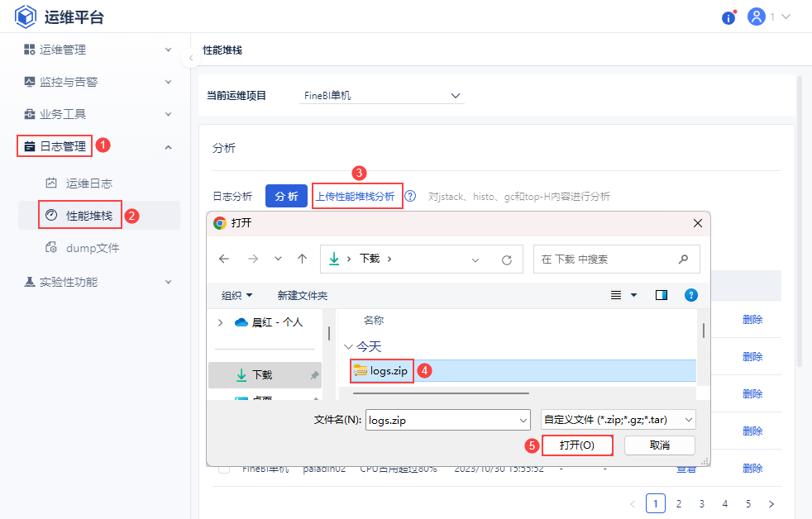Click the help question mark beside upload link
812x519 pixels.
(410, 196)
